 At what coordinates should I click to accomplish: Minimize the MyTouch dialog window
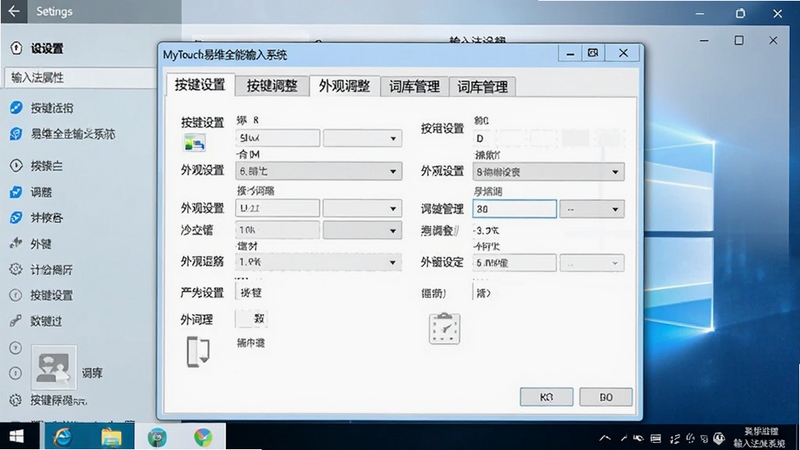coord(570,53)
